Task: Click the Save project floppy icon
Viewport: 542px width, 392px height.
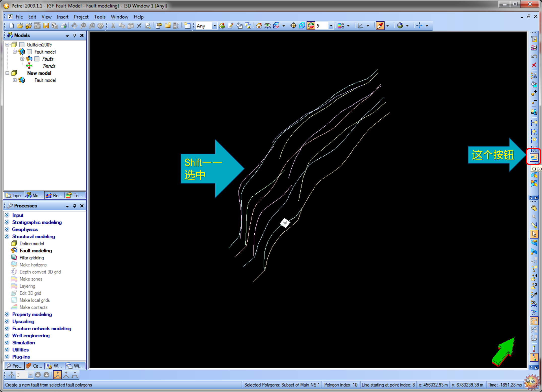Action: tap(46, 26)
